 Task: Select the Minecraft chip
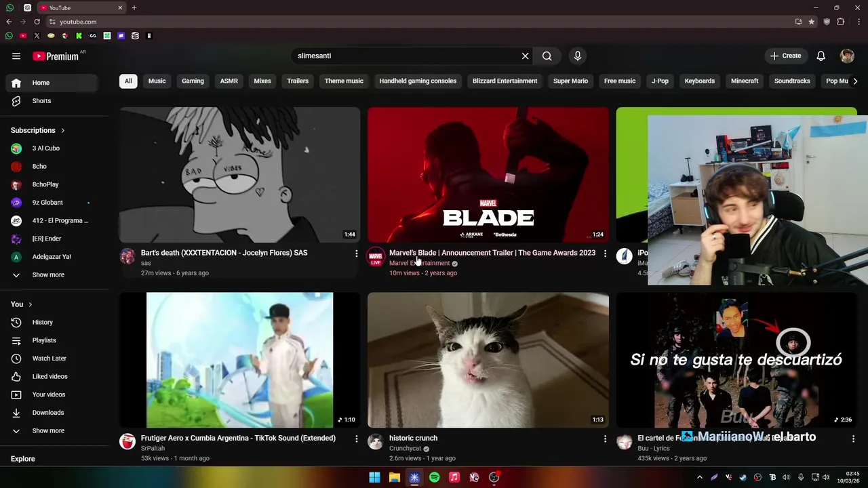pyautogui.click(x=745, y=81)
